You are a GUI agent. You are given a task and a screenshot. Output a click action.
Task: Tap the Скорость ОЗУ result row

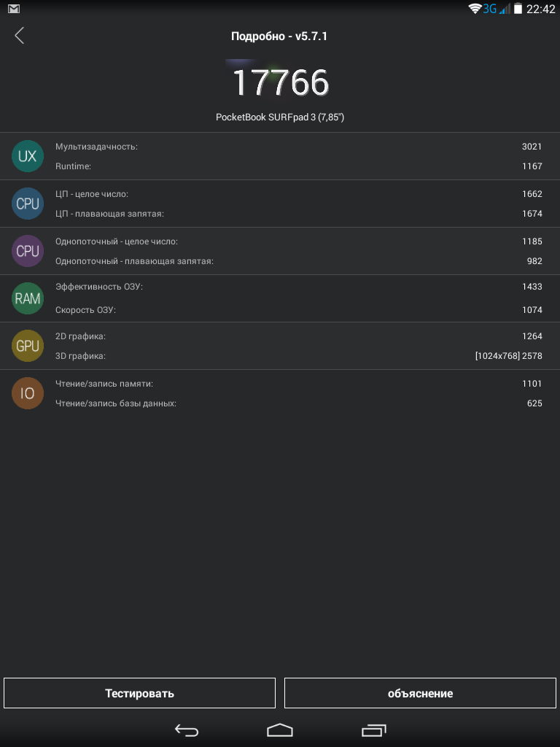(299, 310)
